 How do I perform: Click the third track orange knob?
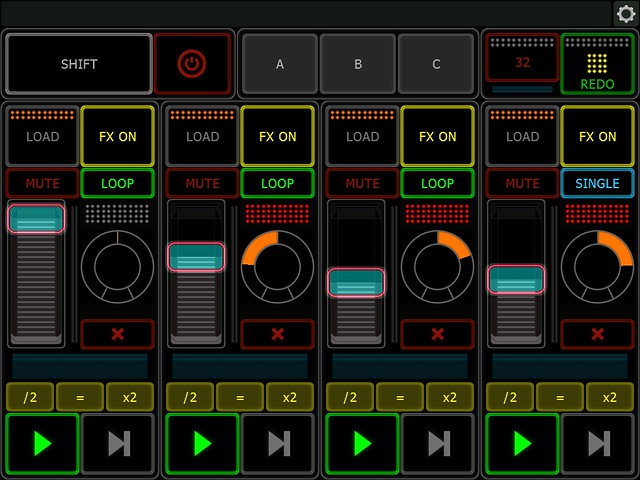pos(438,267)
